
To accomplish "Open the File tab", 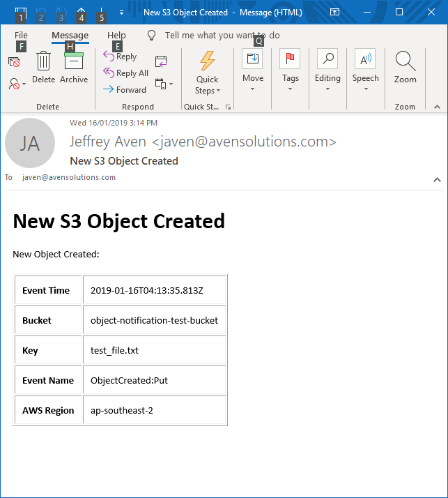I will pos(21,36).
